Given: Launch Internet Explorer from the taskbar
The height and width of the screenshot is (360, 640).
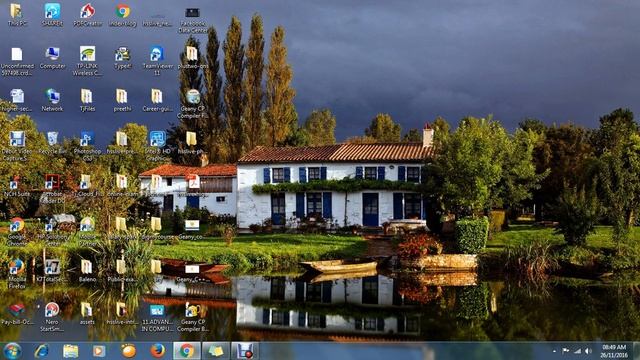Looking at the screenshot, I should [42, 351].
